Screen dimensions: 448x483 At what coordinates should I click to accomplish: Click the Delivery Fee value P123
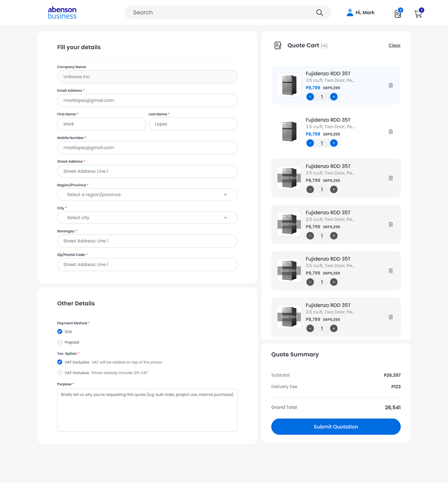point(396,387)
